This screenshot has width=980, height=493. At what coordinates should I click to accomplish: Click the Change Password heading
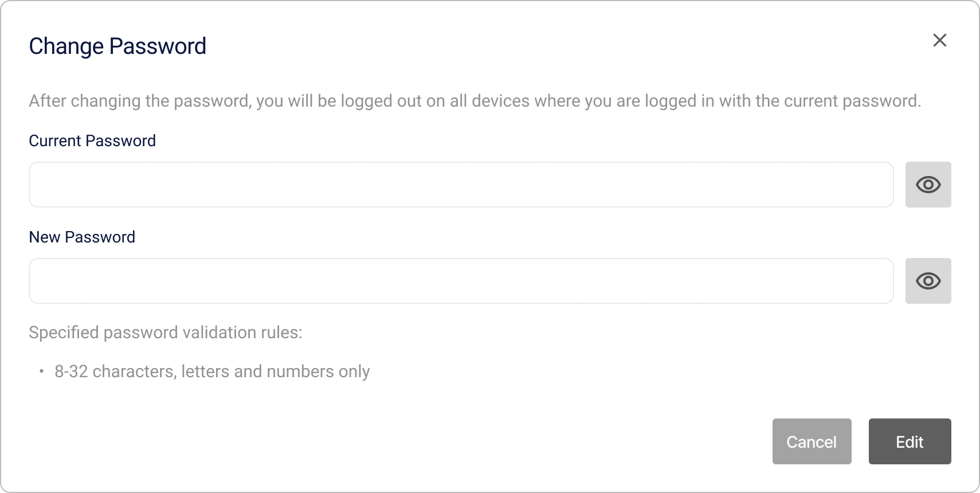(x=117, y=46)
